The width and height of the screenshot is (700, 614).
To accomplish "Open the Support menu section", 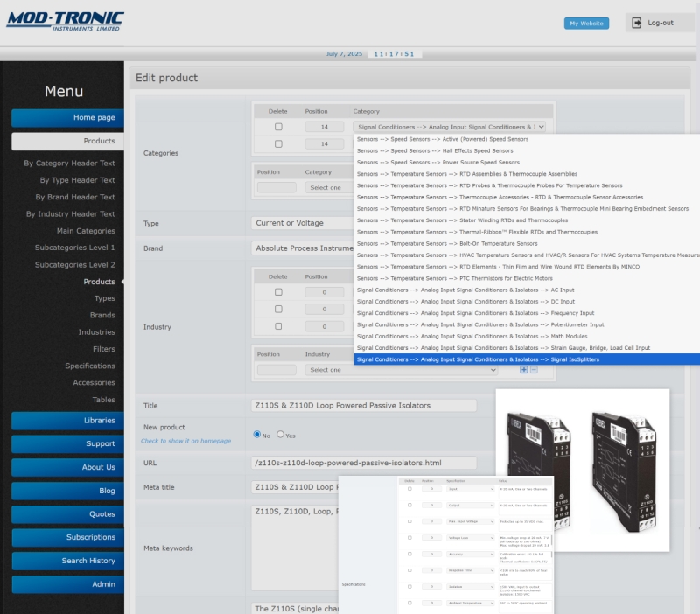I will tap(68, 444).
